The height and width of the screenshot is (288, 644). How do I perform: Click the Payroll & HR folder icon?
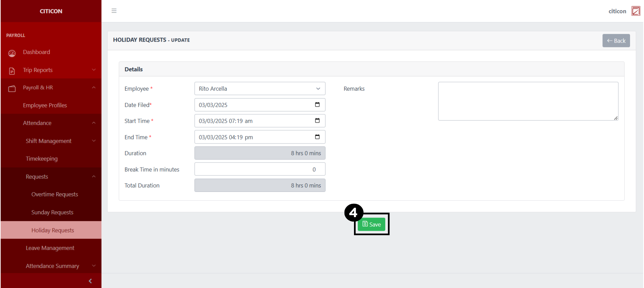point(12,89)
